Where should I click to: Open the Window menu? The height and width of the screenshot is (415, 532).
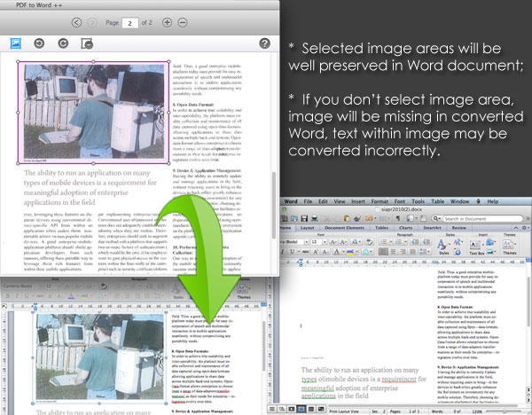pos(459,201)
